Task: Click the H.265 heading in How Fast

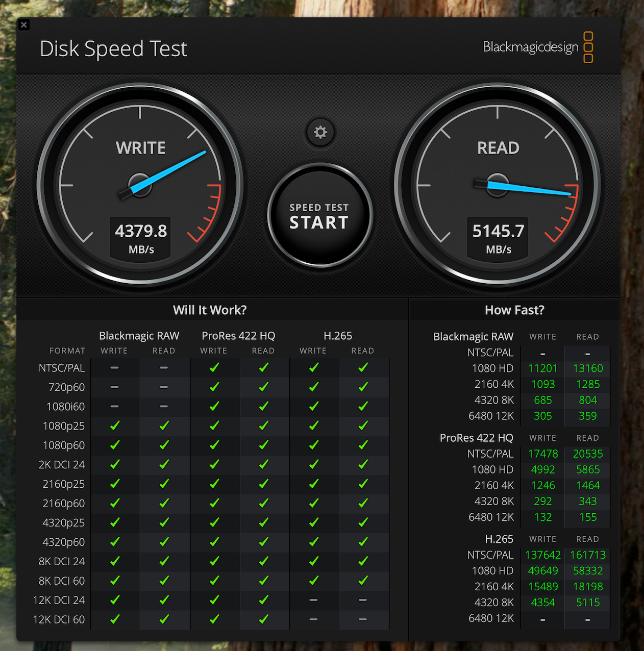Action: pyautogui.click(x=499, y=539)
